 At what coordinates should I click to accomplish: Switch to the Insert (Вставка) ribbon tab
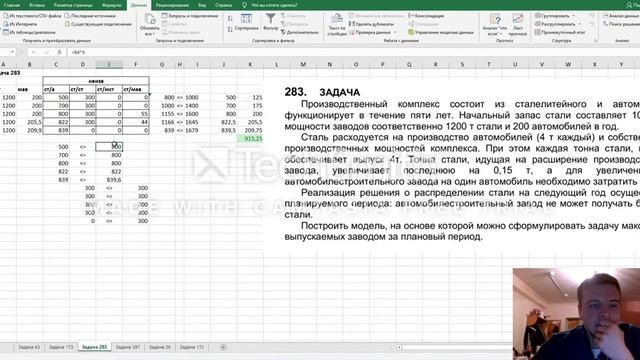point(37,5)
